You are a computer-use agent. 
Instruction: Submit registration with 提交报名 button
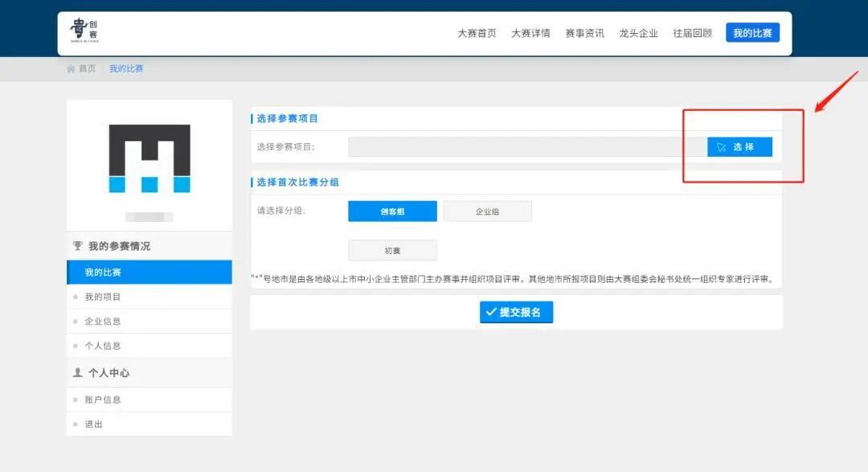click(516, 312)
